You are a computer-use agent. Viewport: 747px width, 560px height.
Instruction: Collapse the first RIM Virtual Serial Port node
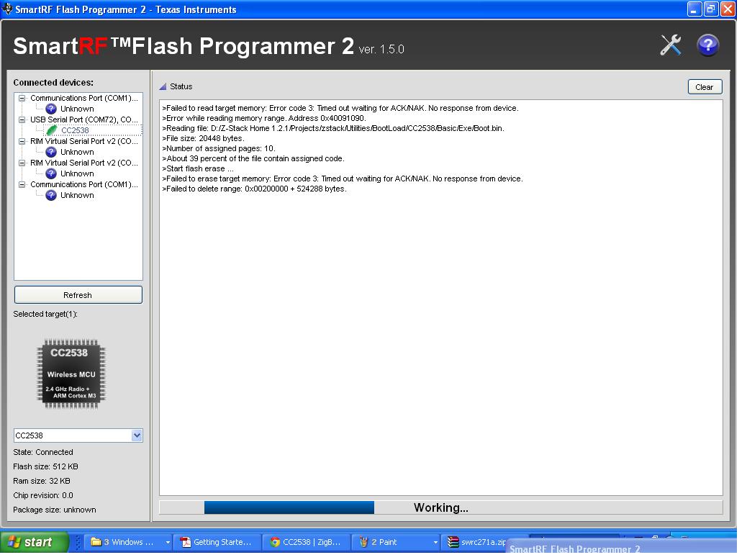[22, 143]
